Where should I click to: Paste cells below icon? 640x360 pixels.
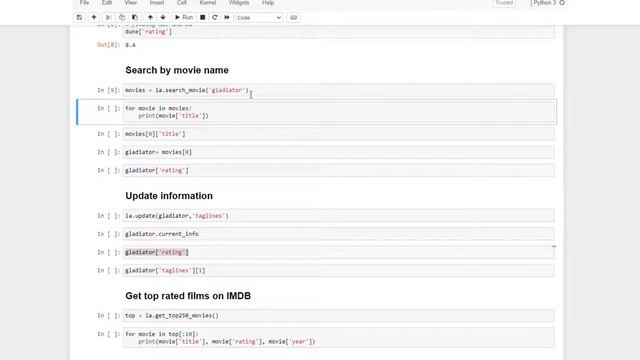[x=135, y=18]
